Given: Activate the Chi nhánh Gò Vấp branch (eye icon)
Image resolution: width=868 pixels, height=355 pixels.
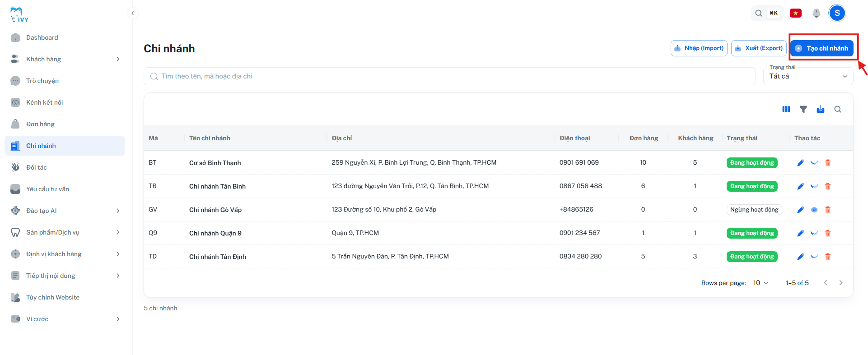Looking at the screenshot, I should (814, 210).
